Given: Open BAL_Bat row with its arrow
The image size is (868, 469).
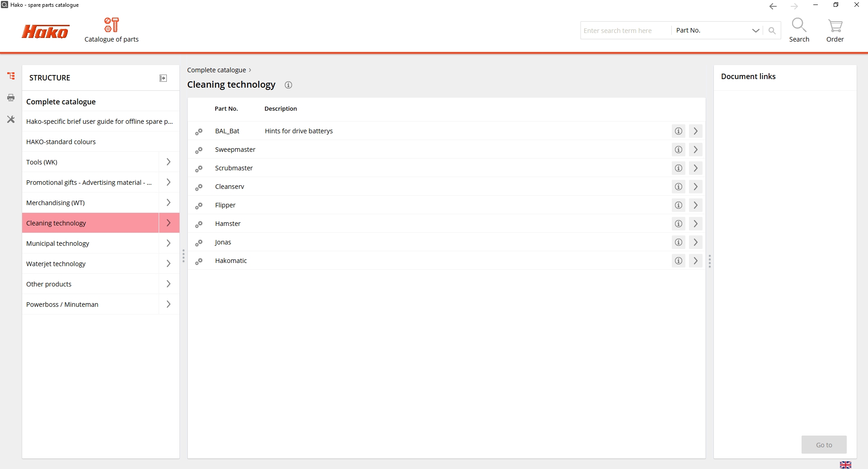Looking at the screenshot, I should click(696, 131).
